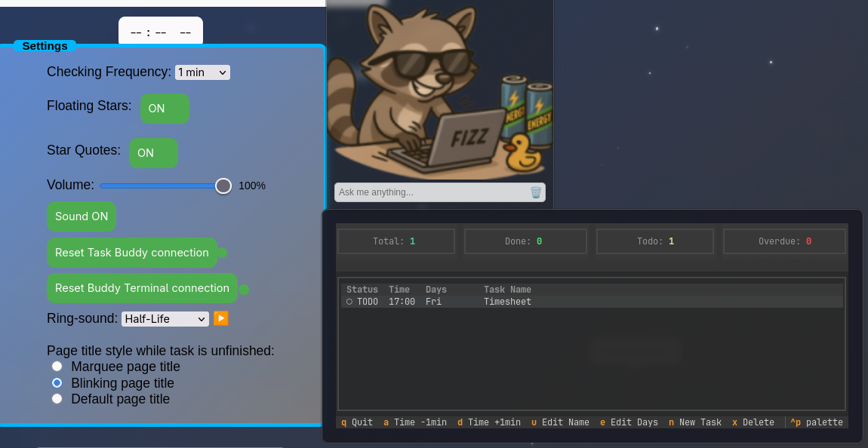Focus the Ask me anything input field
Screen dimensions: 868x448
(x=432, y=192)
